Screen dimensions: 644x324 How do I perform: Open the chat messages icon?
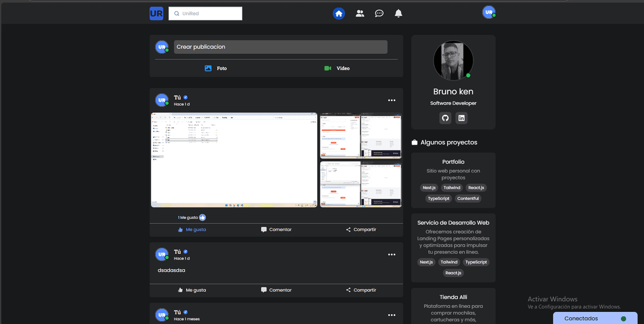click(379, 13)
